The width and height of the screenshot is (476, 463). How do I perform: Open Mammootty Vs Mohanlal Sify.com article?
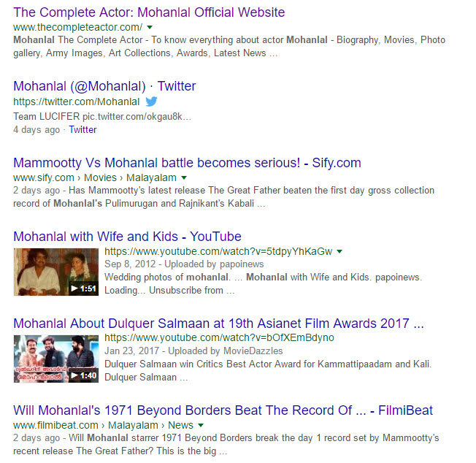point(187,162)
